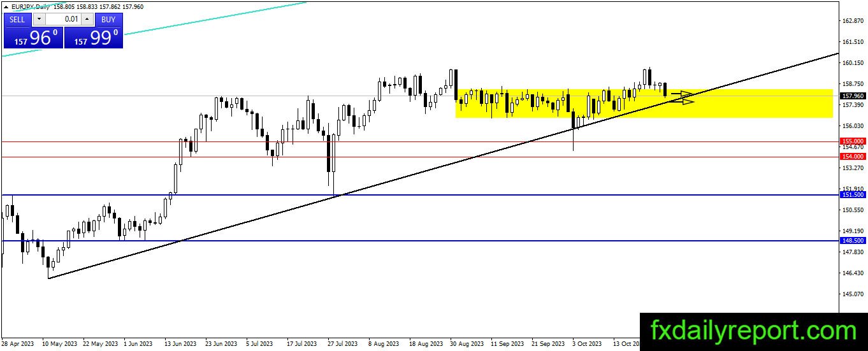Click the 161.510 price scale value
This screenshot has width=868, height=351.
tap(853, 42)
